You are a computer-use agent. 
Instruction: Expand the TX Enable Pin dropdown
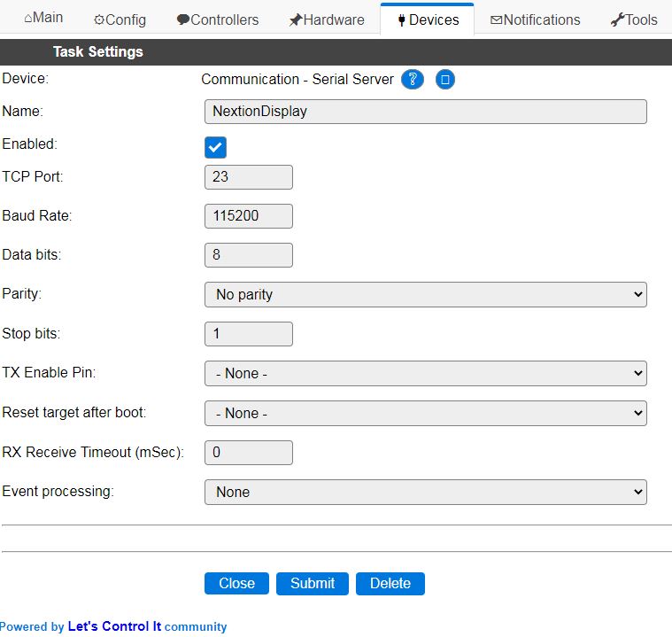[x=425, y=374]
